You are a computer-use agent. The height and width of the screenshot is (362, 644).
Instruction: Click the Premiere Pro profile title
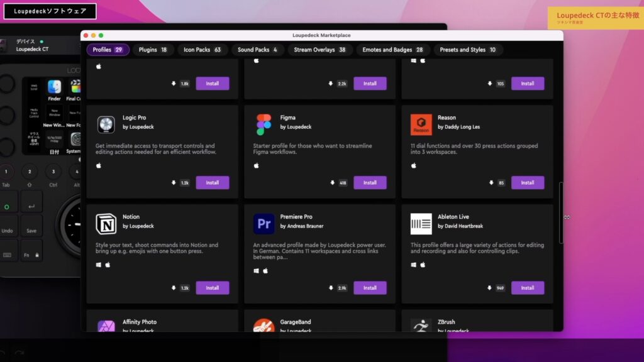(296, 217)
